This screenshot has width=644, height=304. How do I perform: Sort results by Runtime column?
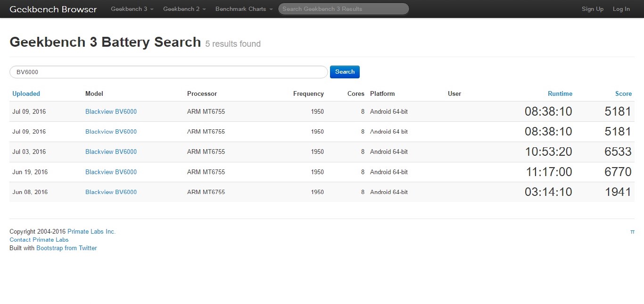pyautogui.click(x=560, y=93)
